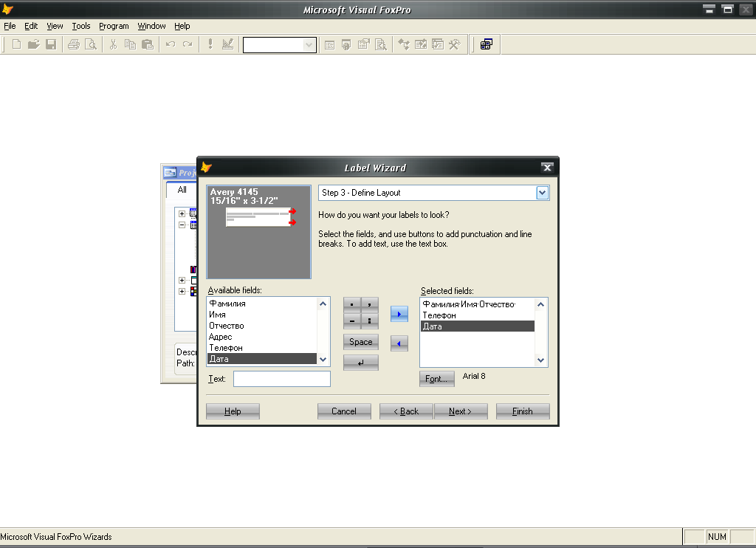Add field using the right arrow button
This screenshot has height=548, width=756.
coord(399,314)
